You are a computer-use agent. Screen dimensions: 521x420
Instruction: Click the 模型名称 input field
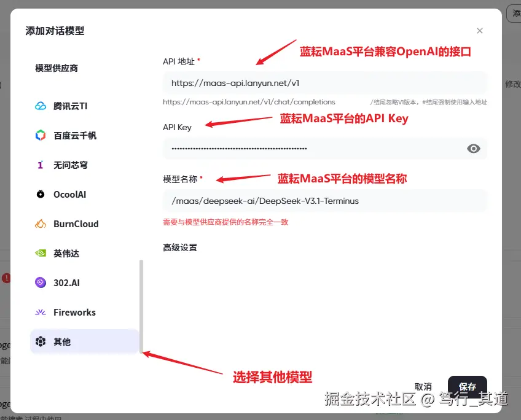[324, 201]
